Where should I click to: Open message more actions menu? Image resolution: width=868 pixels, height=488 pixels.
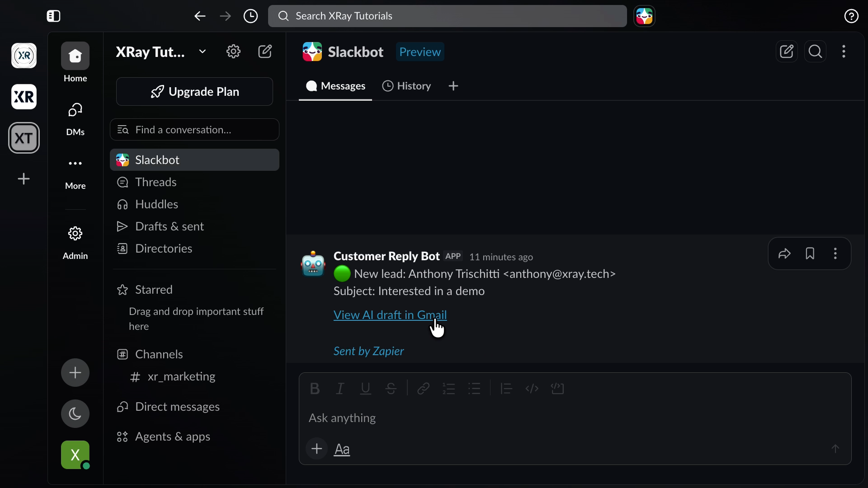(x=835, y=253)
